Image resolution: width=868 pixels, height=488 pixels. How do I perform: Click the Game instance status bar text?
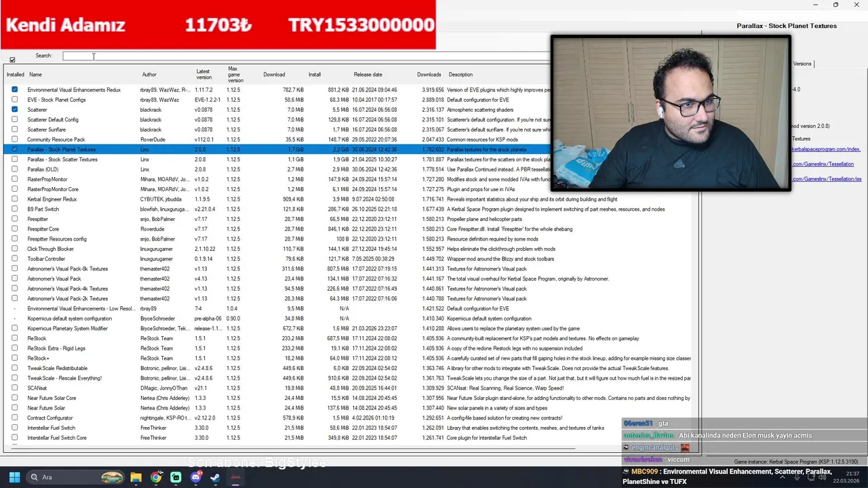click(x=797, y=462)
